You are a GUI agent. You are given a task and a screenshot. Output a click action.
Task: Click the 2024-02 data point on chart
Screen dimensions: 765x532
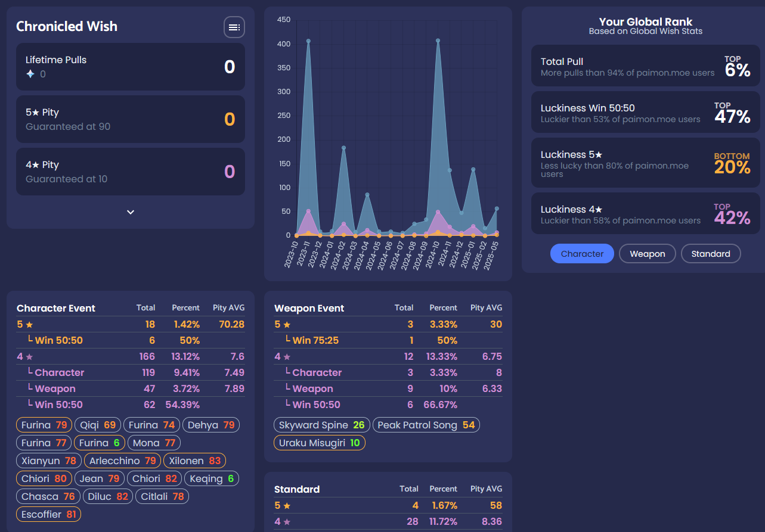pos(343,148)
